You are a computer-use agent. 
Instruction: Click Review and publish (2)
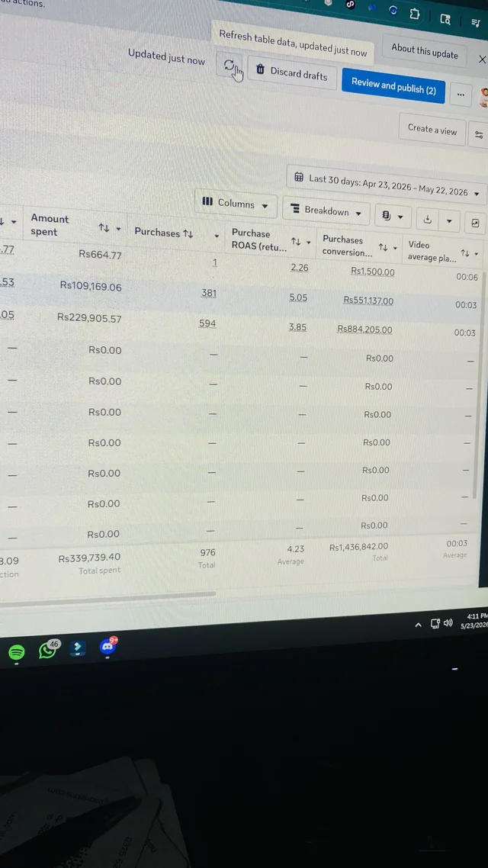click(393, 86)
